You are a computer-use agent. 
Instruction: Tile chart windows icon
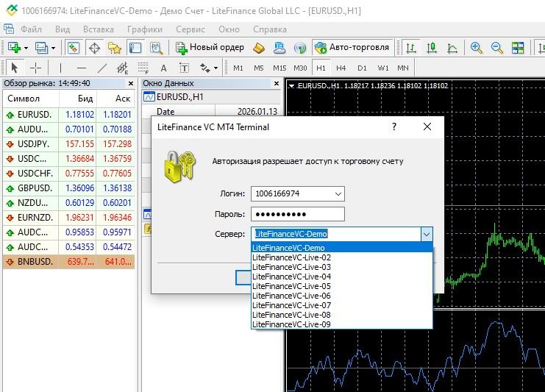coord(518,48)
